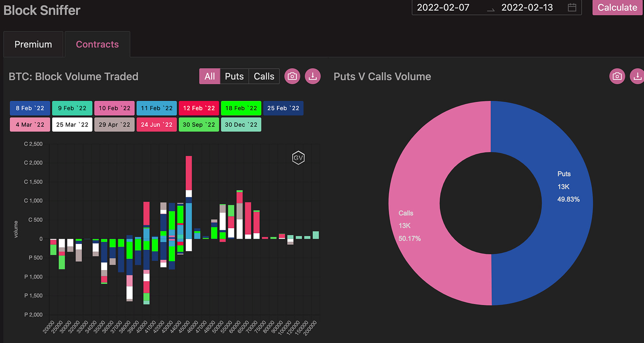This screenshot has width=644, height=343.
Task: Click the 'Puts V Calls Volume' heading
Action: point(382,76)
